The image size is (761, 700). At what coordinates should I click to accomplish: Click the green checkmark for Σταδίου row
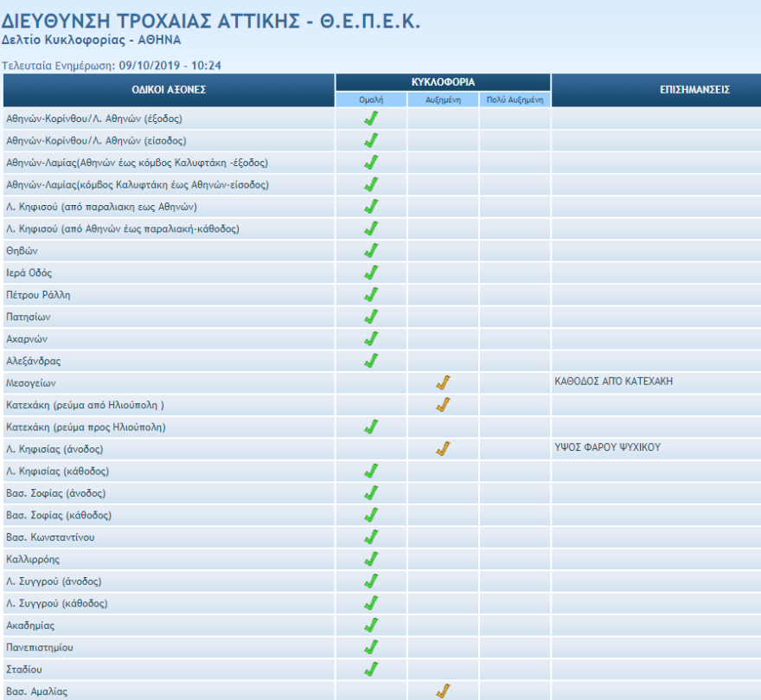point(371,669)
